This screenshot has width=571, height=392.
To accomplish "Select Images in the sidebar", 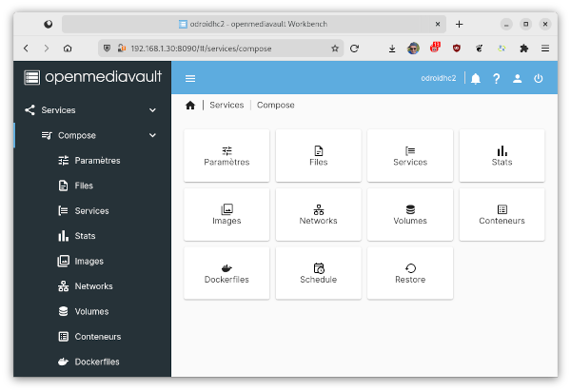I will pyautogui.click(x=92, y=261).
